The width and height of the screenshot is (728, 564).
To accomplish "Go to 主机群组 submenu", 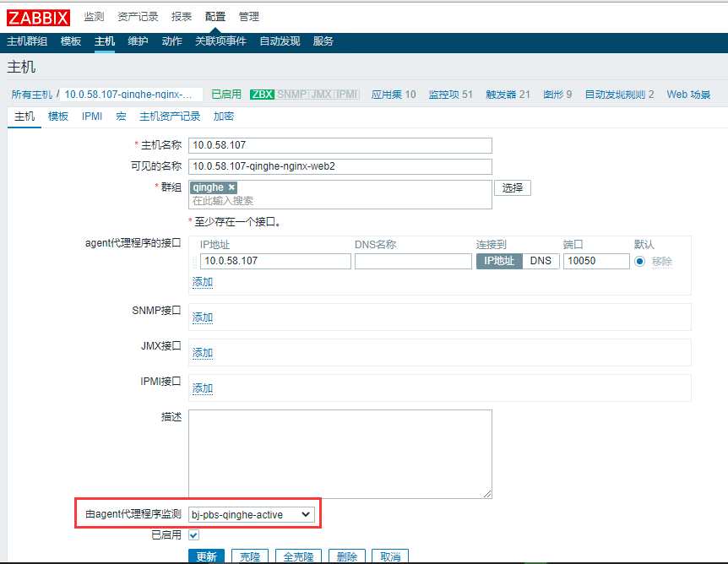I will point(27,41).
